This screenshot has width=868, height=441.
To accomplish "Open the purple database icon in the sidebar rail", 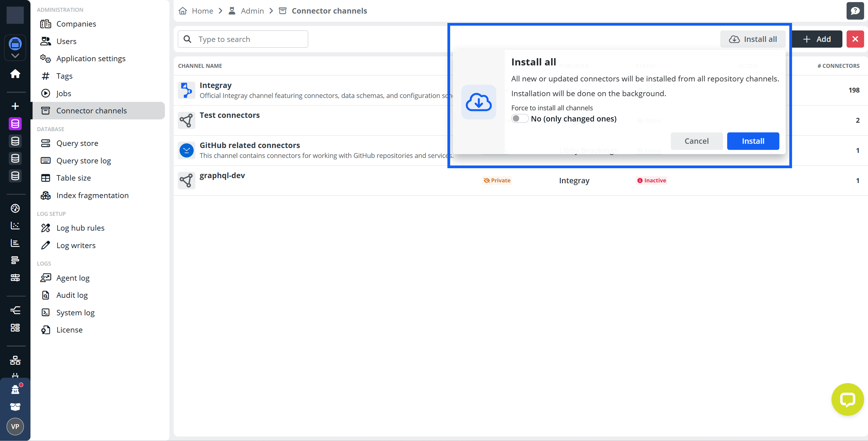I will (15, 124).
